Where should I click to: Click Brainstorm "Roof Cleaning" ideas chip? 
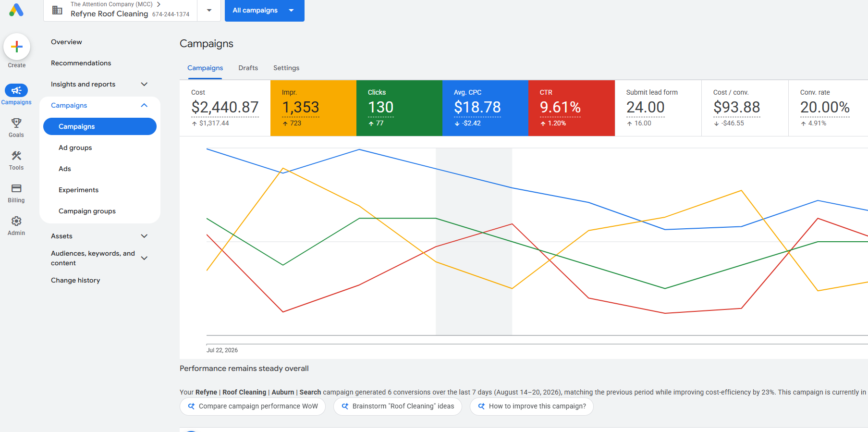pos(398,406)
